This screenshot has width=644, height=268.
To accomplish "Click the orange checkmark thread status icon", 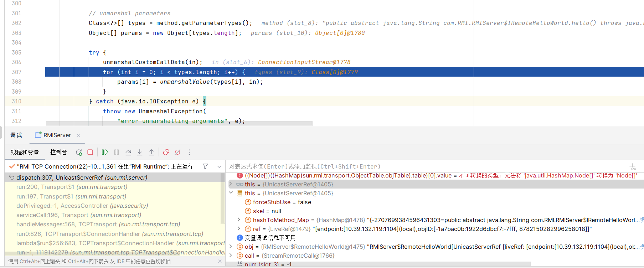I will click(12, 166).
